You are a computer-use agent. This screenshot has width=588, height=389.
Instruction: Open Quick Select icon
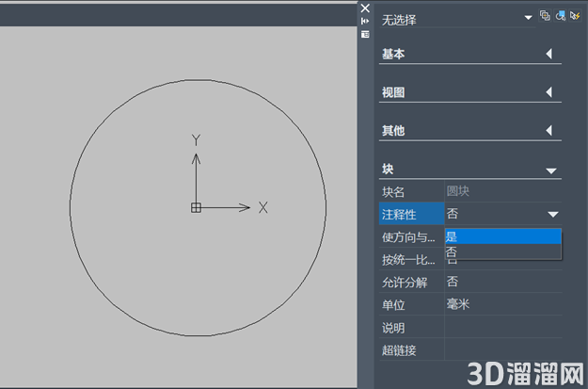(x=575, y=15)
